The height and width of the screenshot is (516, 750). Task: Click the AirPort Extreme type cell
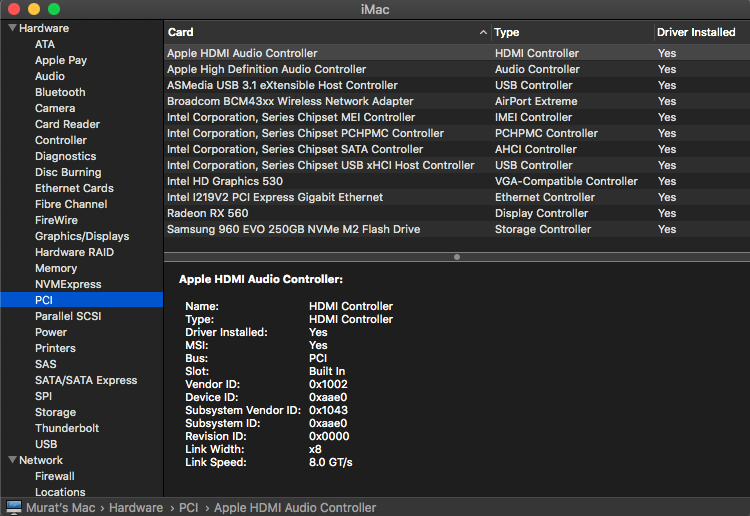coord(536,101)
